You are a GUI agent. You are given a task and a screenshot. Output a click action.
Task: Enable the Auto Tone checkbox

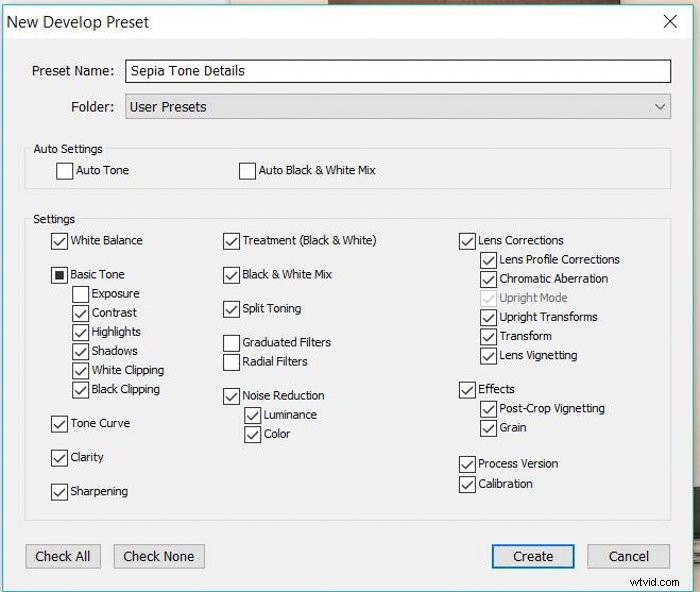point(65,171)
